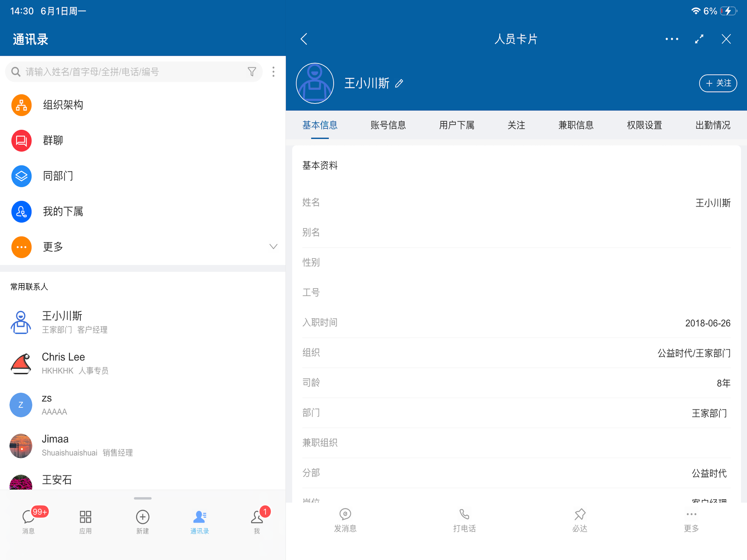Tap the orange 更多 ellipsis icon
The height and width of the screenshot is (560, 747).
[21, 247]
